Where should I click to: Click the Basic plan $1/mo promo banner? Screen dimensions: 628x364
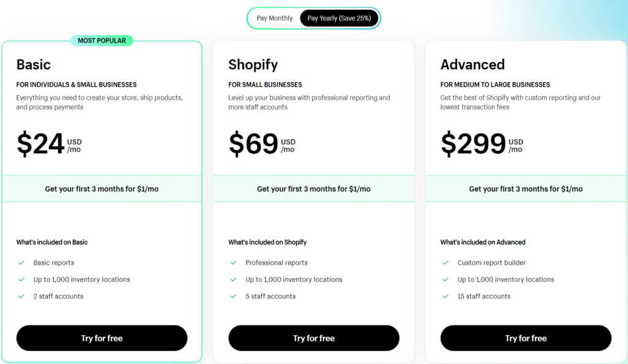pos(102,189)
